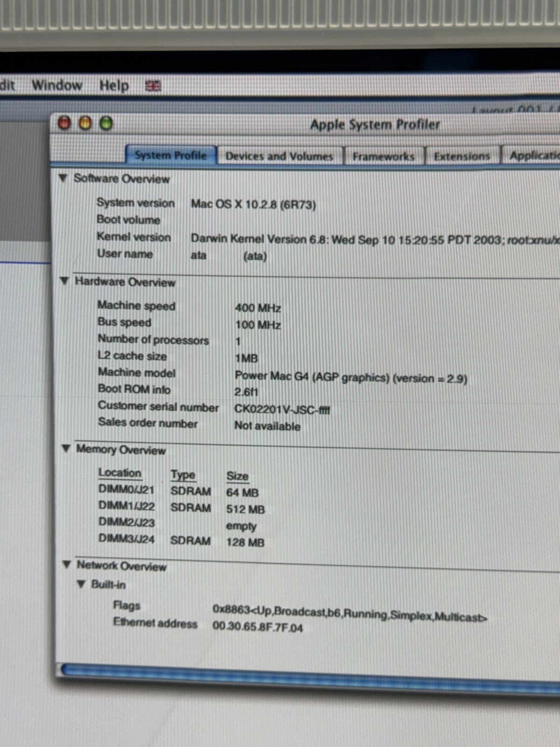Click the Mac OS X 10.2.8 (6R73) value
The width and height of the screenshot is (560, 747).
coord(253,204)
